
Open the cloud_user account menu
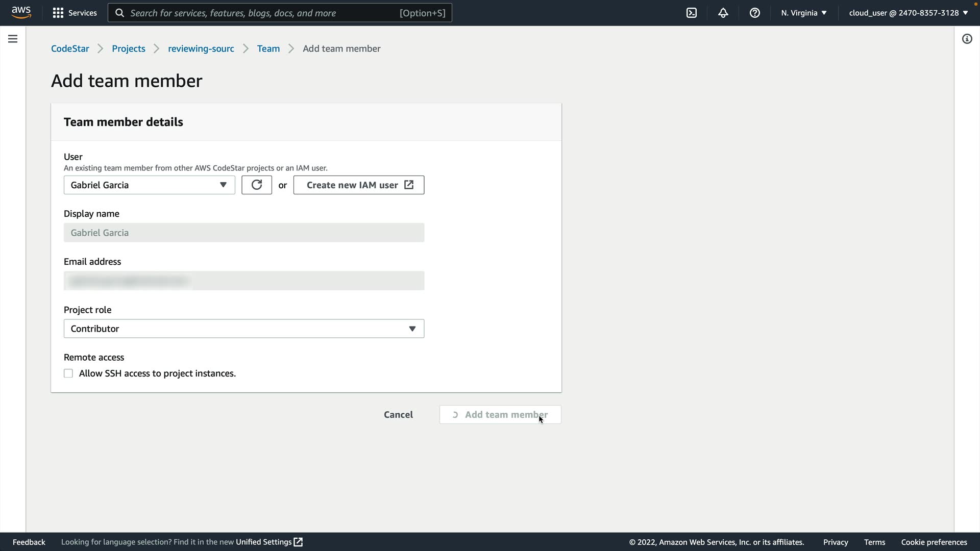908,13
